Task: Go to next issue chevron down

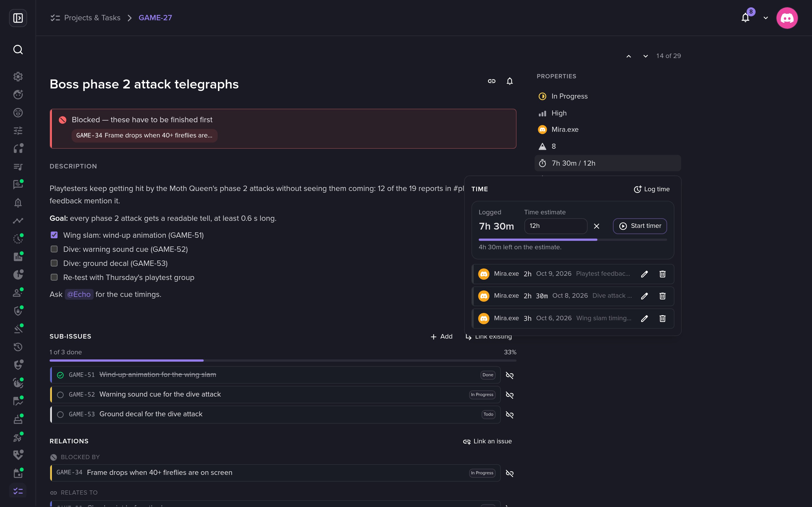Action: point(646,56)
